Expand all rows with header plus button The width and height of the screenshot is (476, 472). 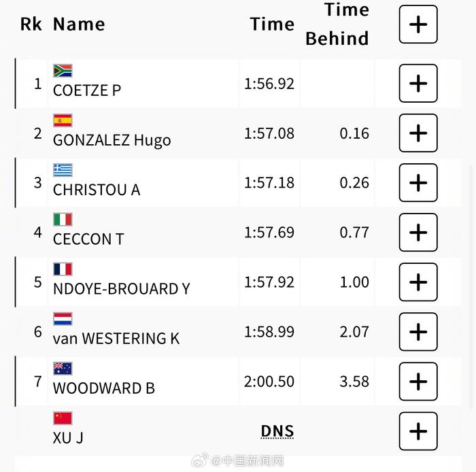click(x=418, y=24)
